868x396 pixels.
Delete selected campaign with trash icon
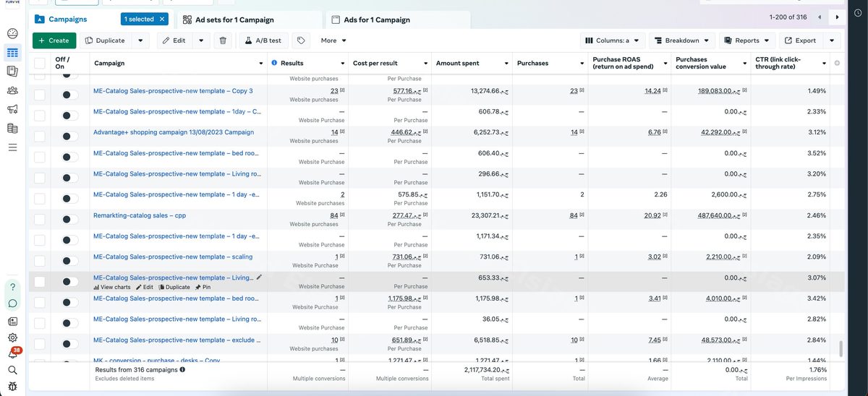point(223,40)
